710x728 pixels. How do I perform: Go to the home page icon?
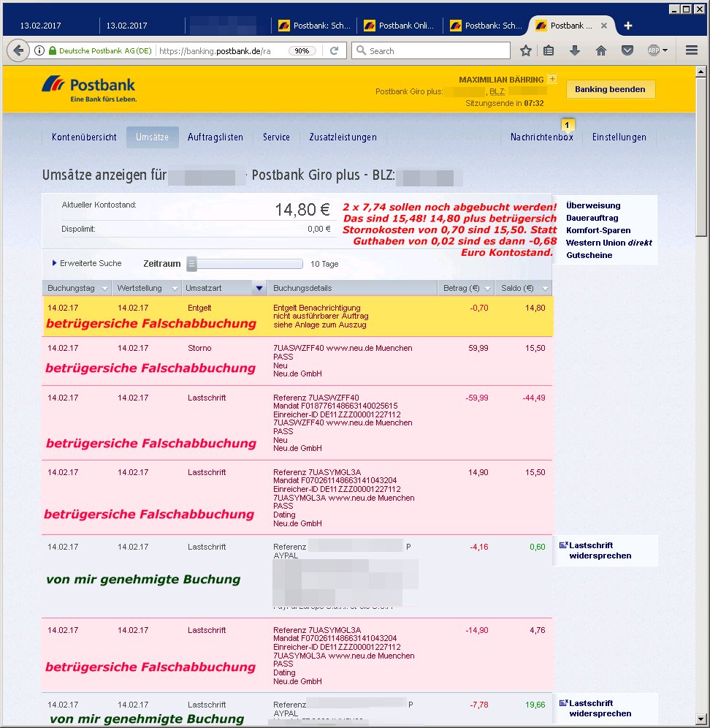point(601,50)
